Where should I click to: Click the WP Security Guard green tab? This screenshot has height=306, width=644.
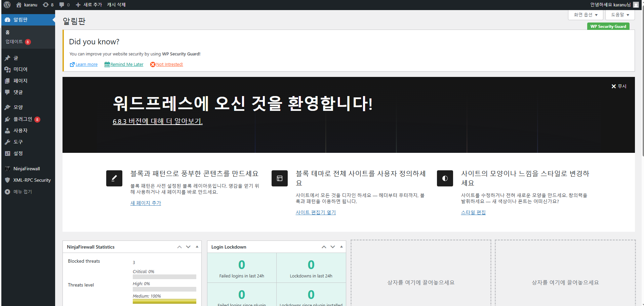coord(608,27)
